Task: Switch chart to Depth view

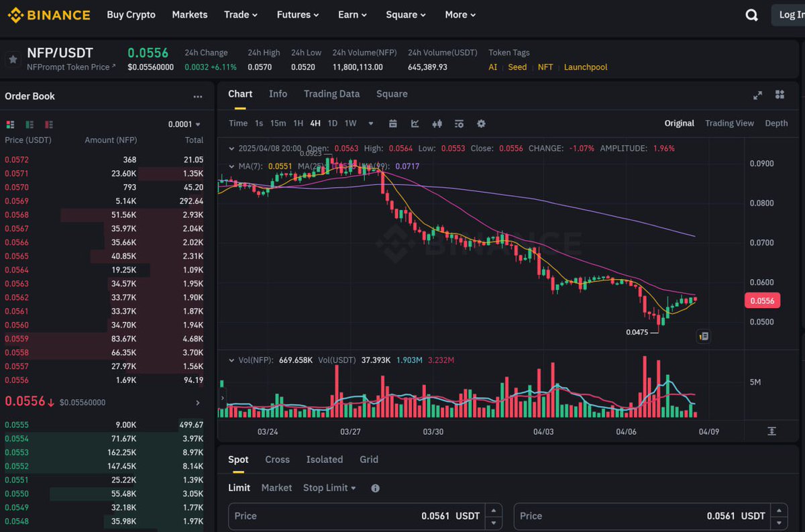Action: pos(776,123)
